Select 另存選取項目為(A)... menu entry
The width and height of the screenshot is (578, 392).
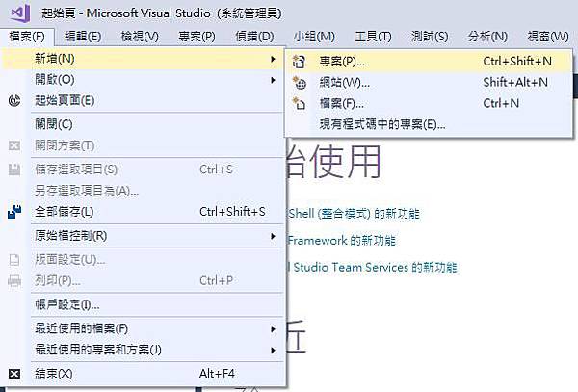[143, 191]
